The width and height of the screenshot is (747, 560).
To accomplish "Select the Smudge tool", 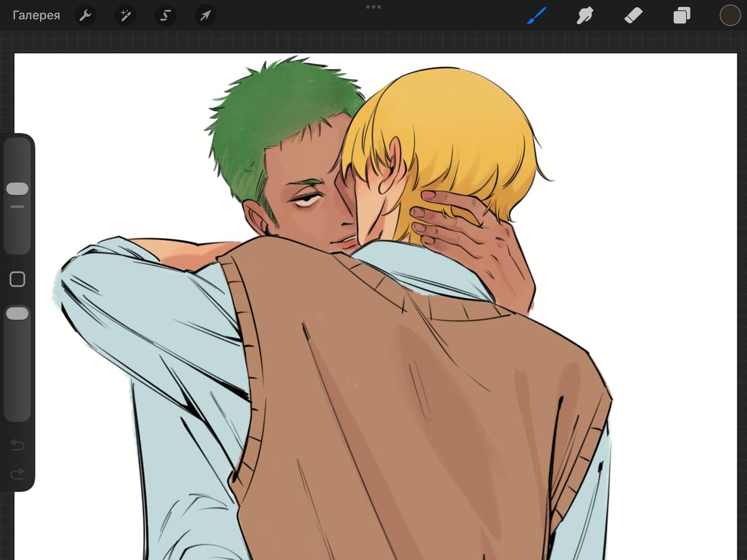I will (585, 15).
